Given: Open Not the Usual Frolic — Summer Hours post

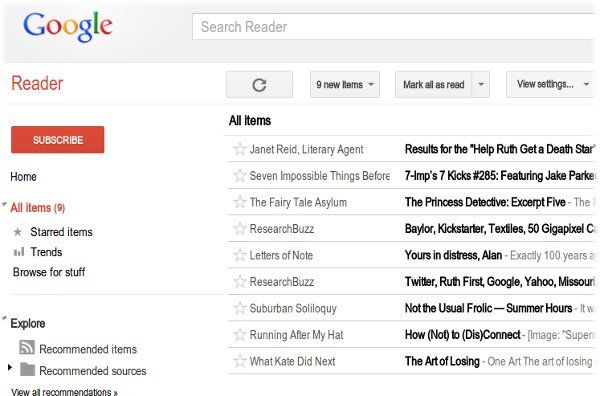Looking at the screenshot, I should [x=488, y=308].
